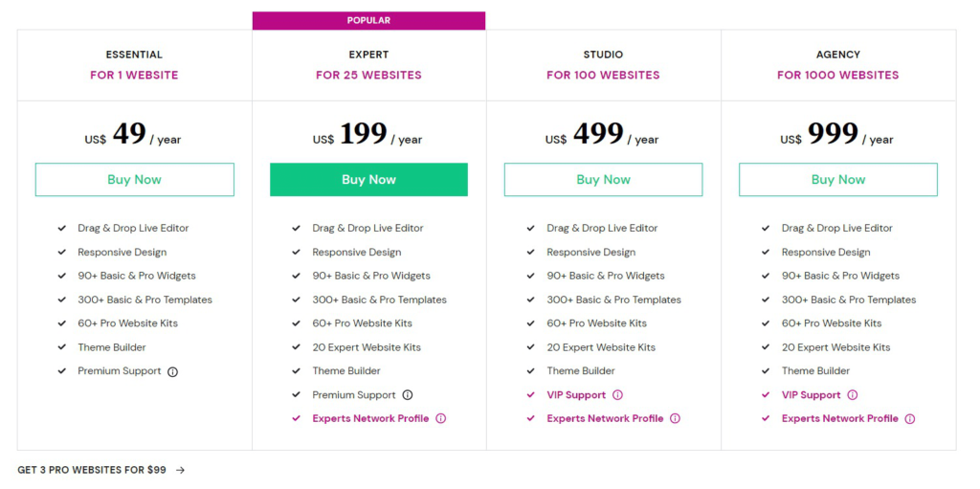Open Get 3 Pro Websites for $99 link
The width and height of the screenshot is (980, 489).
point(92,470)
